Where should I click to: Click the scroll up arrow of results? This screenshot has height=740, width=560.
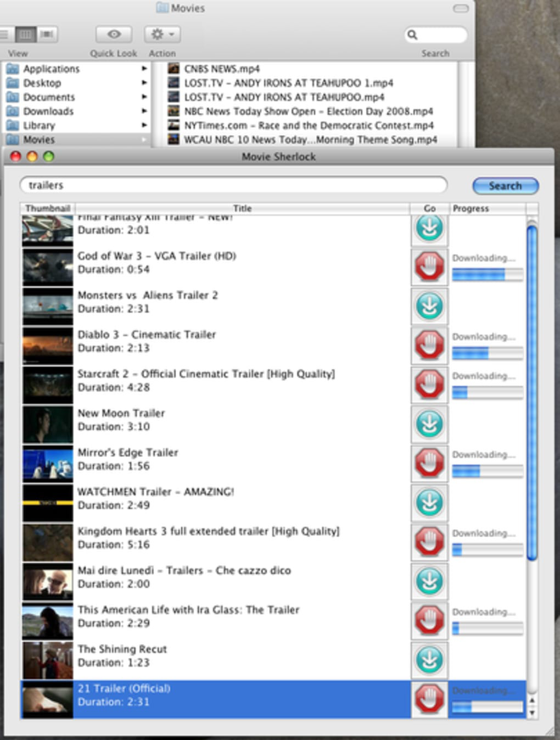point(531,702)
